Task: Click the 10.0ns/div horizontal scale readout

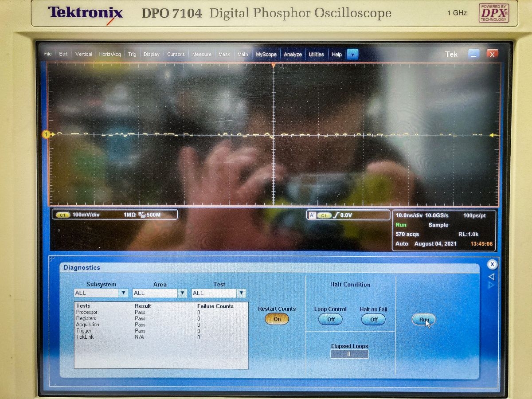Action: tap(409, 215)
